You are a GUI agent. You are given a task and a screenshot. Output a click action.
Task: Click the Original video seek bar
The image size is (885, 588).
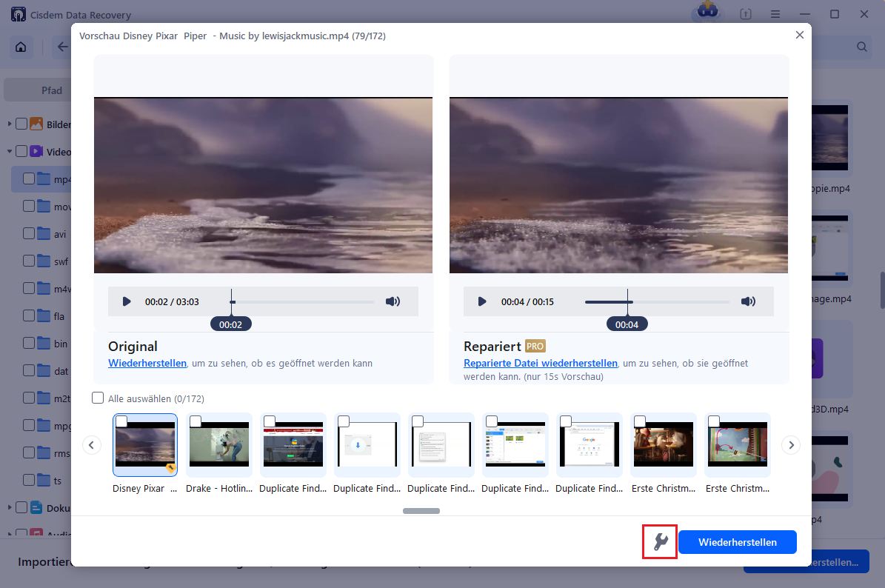304,302
